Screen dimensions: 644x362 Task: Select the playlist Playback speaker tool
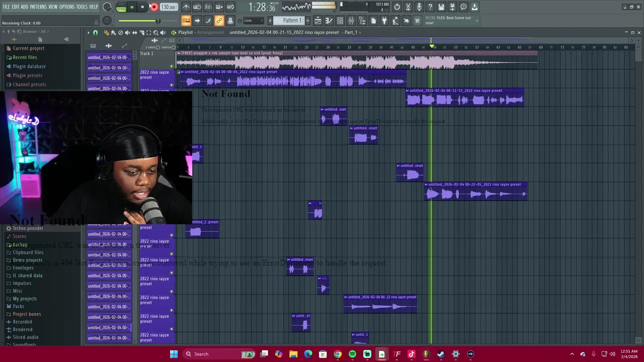click(163, 33)
